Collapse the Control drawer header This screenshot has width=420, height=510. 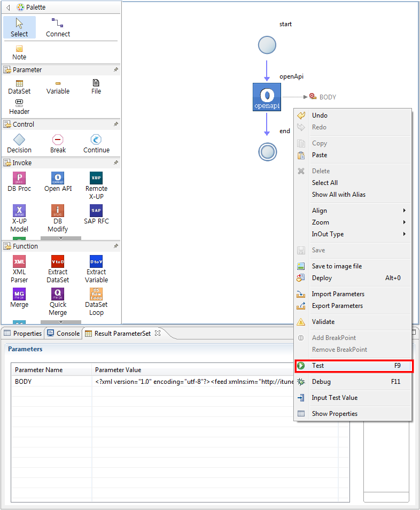(61, 124)
